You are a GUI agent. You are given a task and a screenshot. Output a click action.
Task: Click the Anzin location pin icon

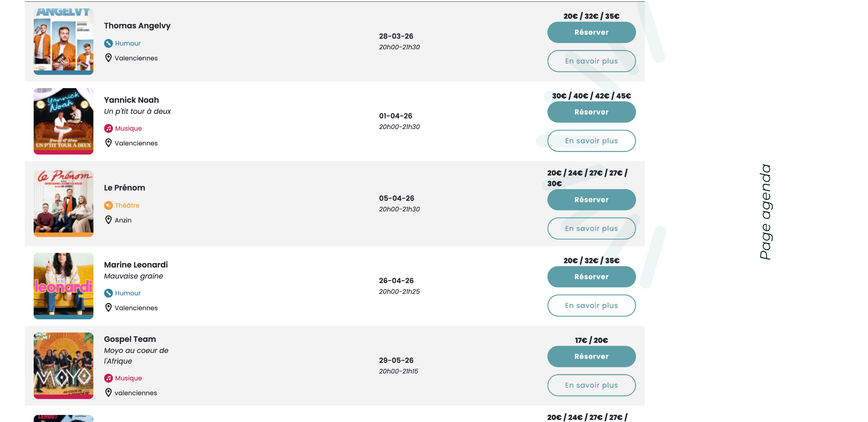click(108, 220)
